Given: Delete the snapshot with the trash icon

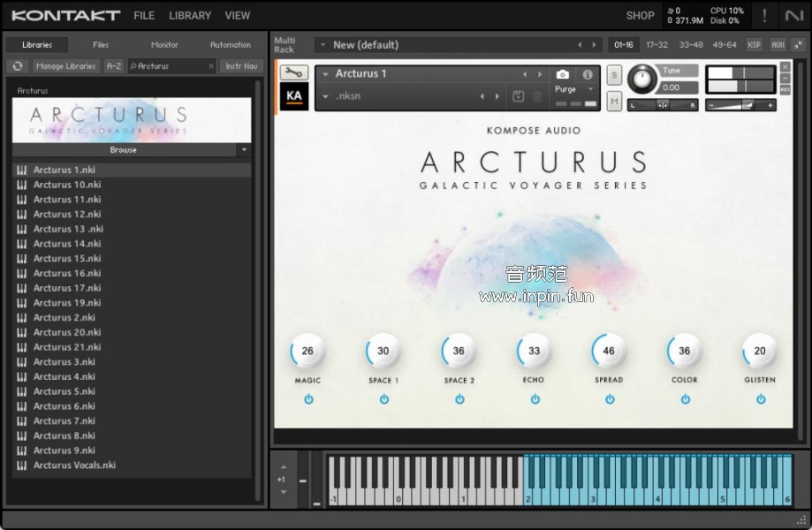Looking at the screenshot, I should (537, 96).
